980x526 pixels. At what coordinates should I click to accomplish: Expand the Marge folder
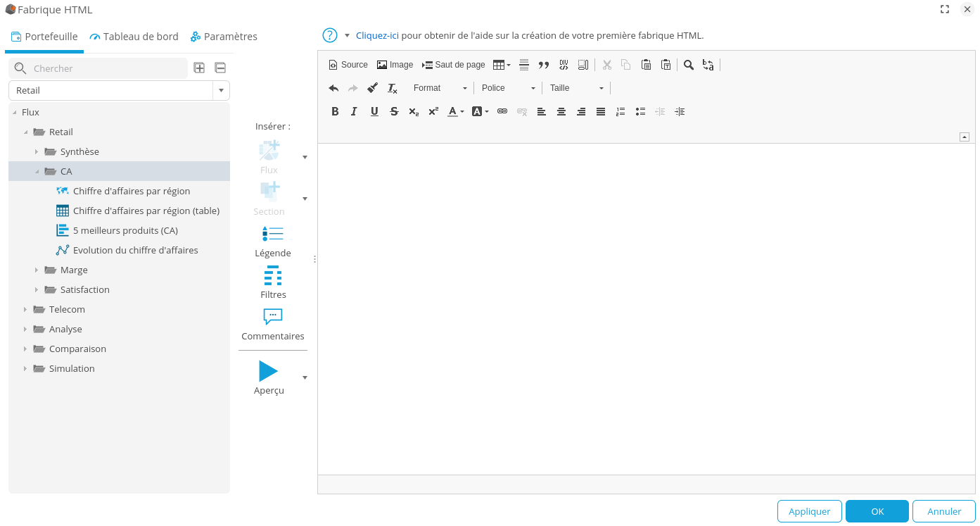pos(37,270)
